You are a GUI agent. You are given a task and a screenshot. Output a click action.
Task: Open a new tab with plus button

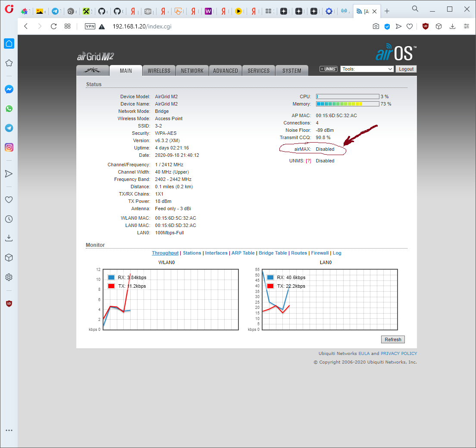[x=387, y=11]
